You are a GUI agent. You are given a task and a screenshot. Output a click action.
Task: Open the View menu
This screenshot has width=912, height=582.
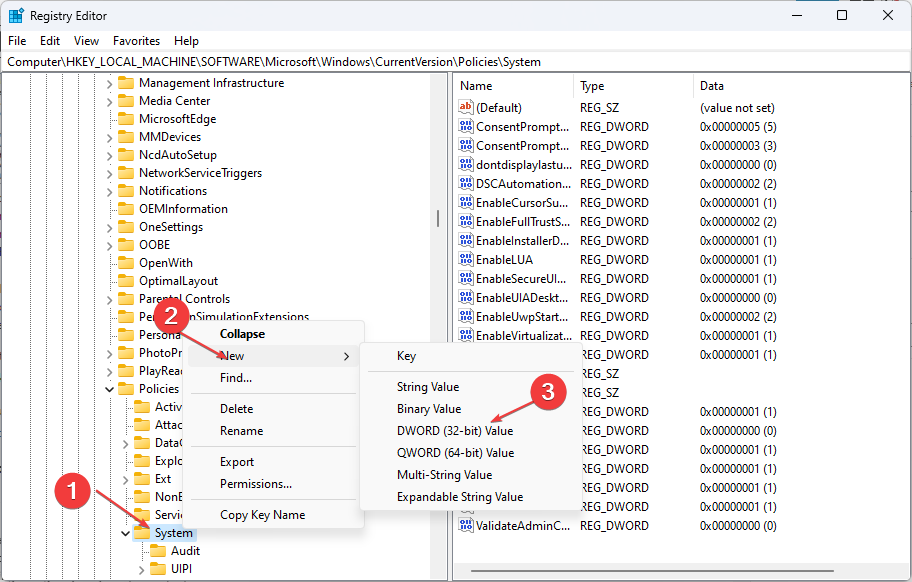[86, 41]
